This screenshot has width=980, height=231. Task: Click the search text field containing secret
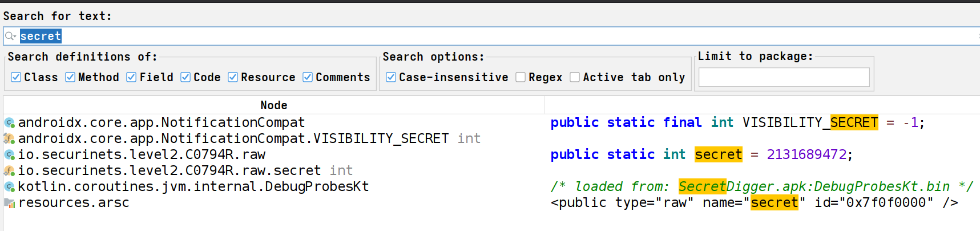(x=491, y=36)
